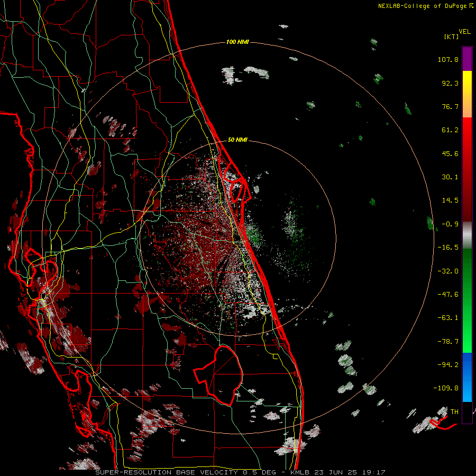This screenshot has height=476, width=476.
Task: Click the -0.9 legend value
Action: (450, 224)
